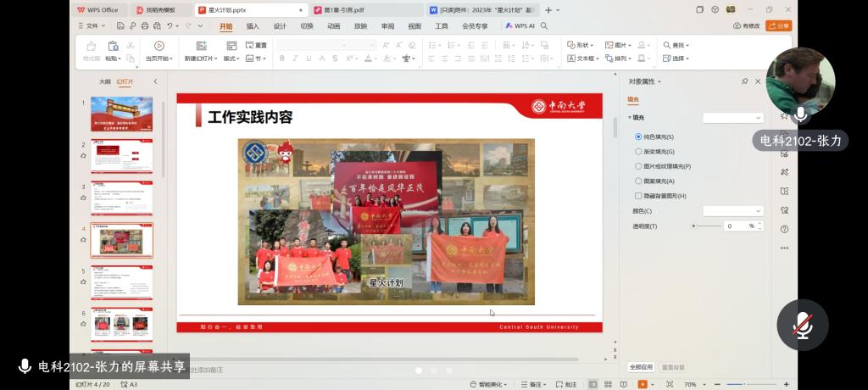Click the Cut scissors icon
Screen dimensions: 868x390
pyautogui.click(x=131, y=46)
